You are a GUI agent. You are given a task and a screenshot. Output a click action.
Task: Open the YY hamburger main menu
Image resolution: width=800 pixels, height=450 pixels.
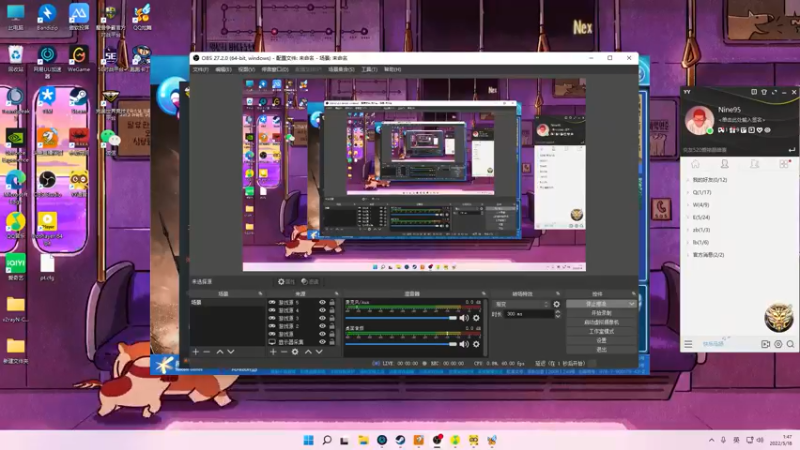click(x=688, y=344)
